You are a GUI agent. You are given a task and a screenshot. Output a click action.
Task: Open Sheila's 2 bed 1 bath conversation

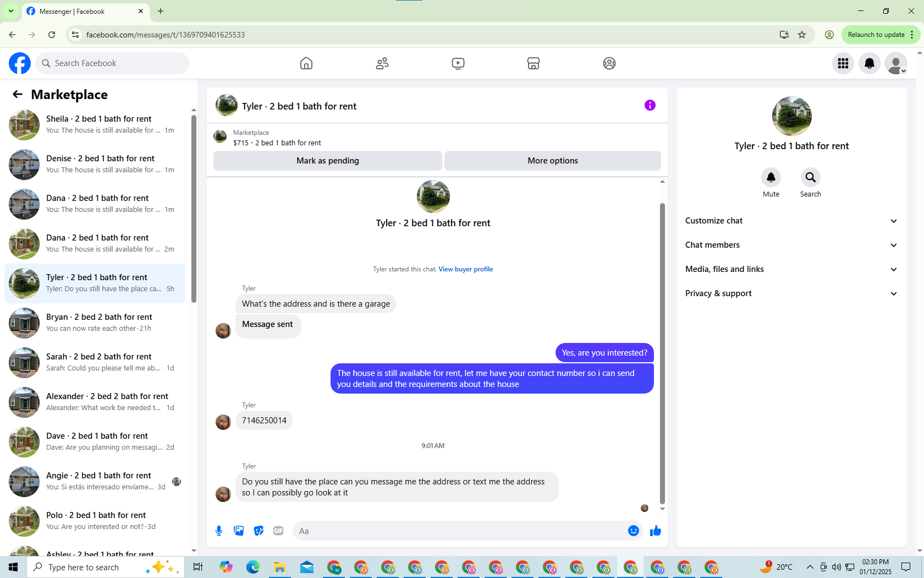pos(95,124)
